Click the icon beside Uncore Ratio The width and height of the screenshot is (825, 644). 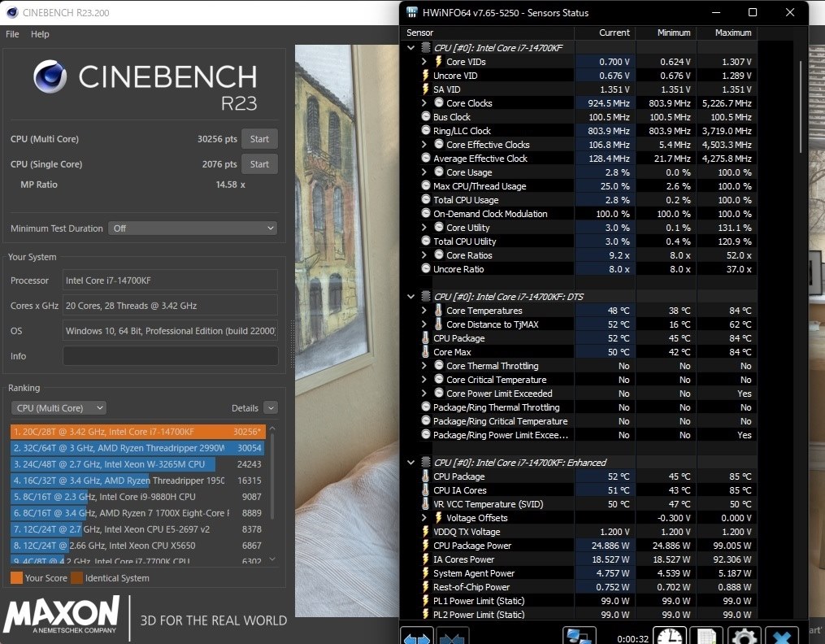[x=426, y=268]
